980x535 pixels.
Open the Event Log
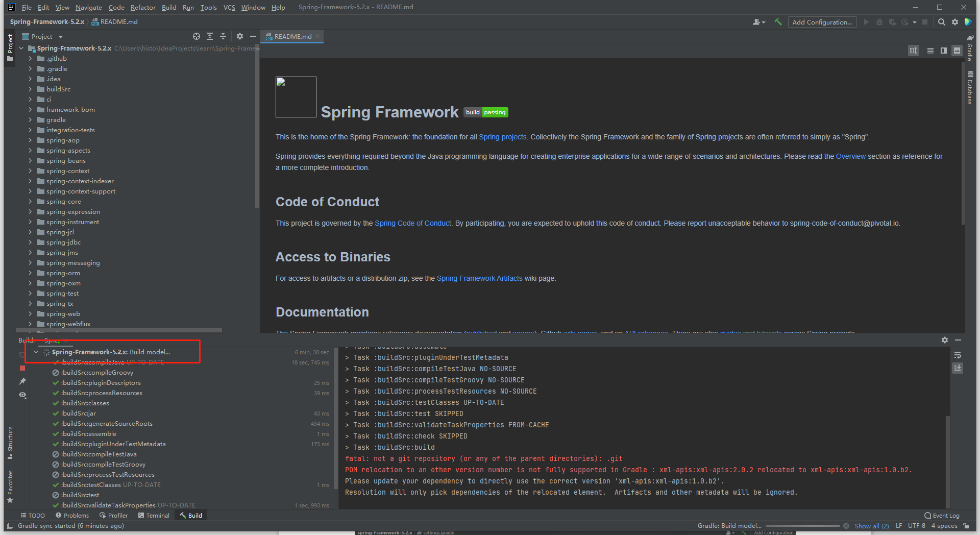pos(942,515)
